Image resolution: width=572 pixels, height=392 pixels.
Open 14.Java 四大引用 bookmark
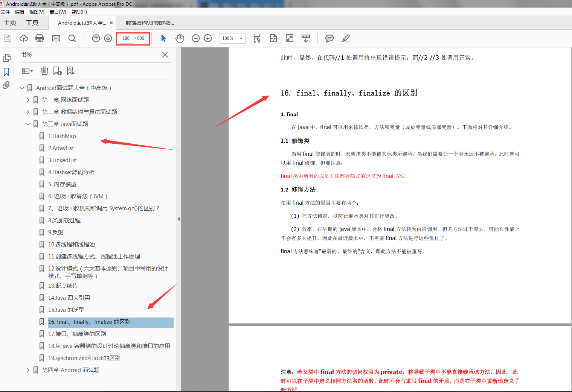[x=69, y=298]
